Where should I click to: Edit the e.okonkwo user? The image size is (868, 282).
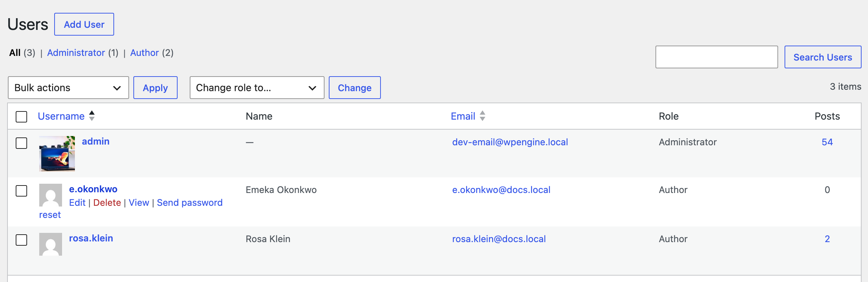click(77, 203)
